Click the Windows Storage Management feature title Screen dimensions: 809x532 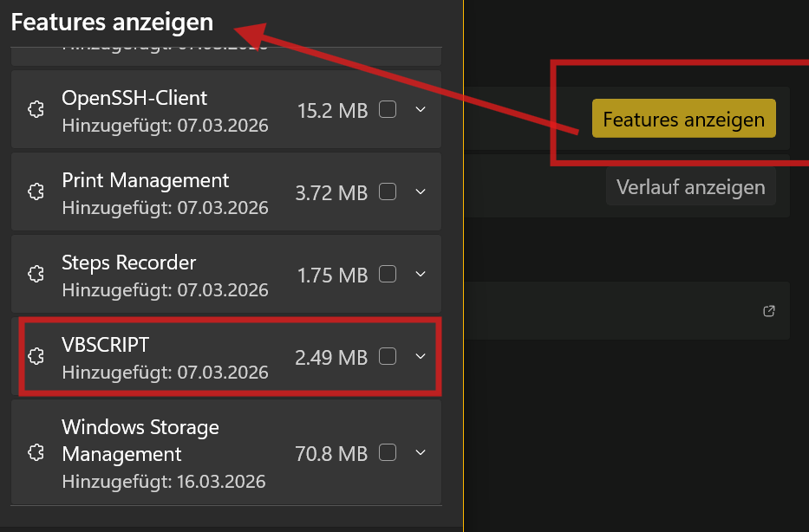pyautogui.click(x=140, y=440)
